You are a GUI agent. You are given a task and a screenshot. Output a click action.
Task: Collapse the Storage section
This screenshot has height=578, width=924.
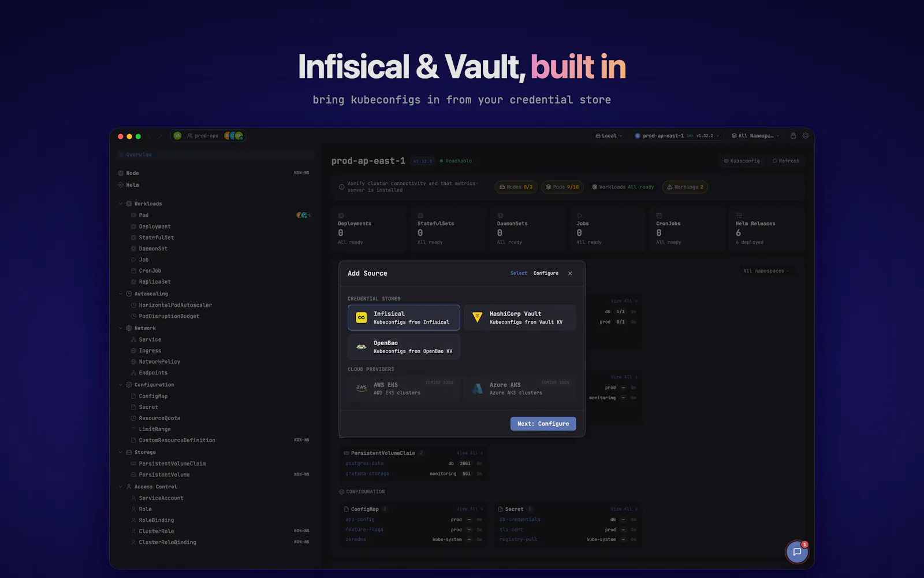tap(121, 453)
